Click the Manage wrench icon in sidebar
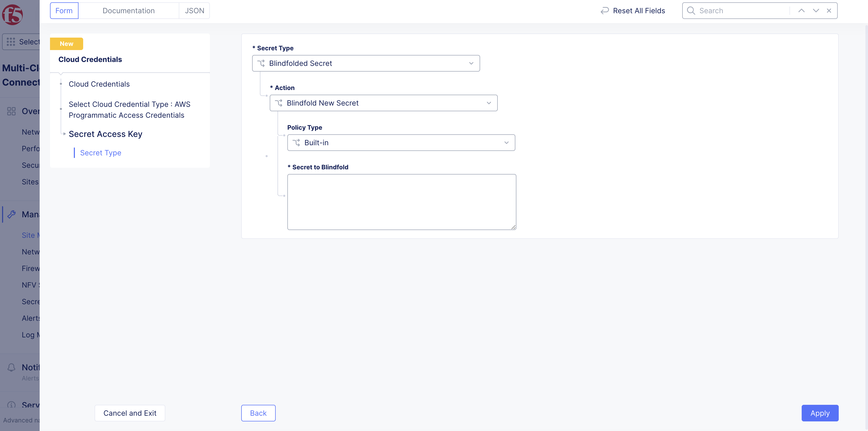This screenshot has width=868, height=431. (x=12, y=214)
